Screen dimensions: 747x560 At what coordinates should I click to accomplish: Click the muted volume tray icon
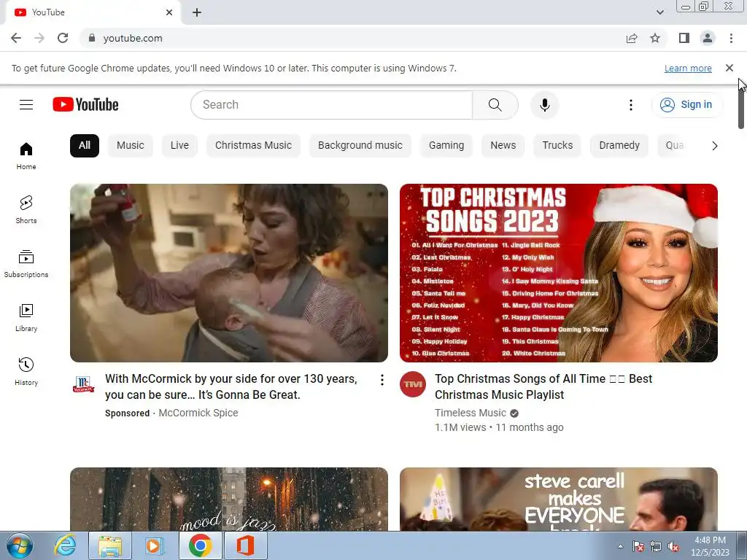[x=673, y=546]
